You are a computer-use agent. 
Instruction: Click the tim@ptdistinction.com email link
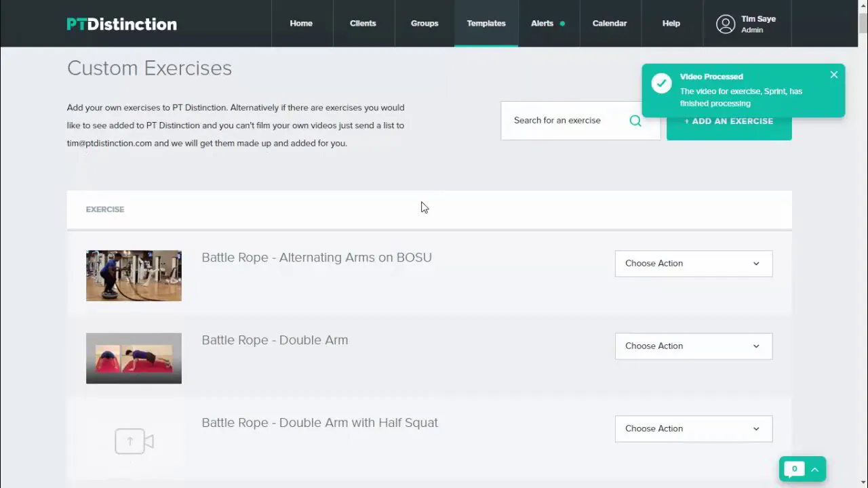click(108, 143)
